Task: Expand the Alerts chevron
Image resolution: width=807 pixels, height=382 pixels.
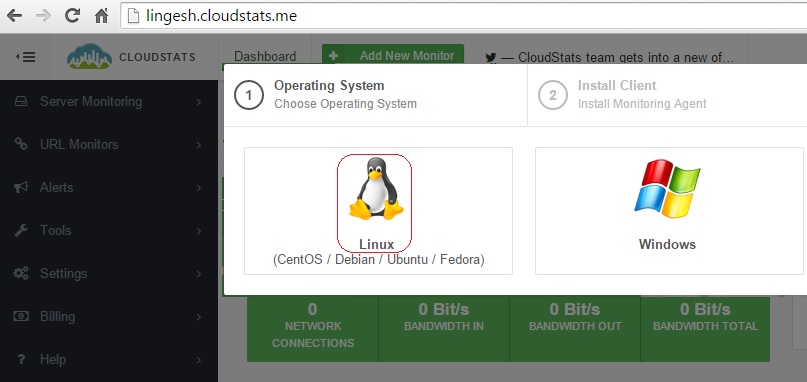Action: [x=199, y=188]
